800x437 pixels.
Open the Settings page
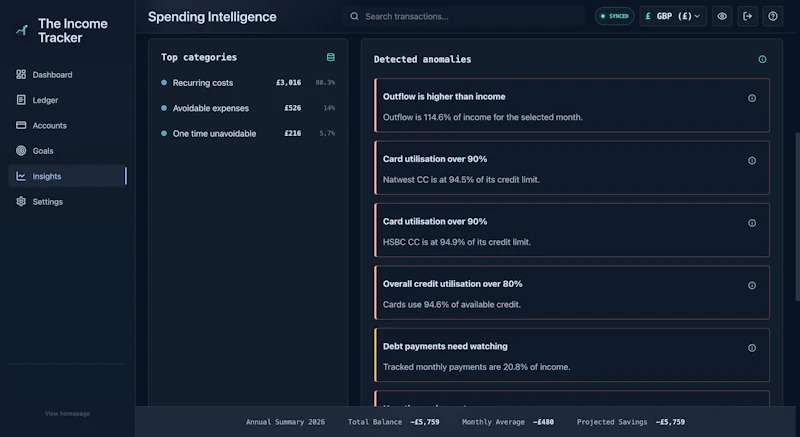point(67,201)
